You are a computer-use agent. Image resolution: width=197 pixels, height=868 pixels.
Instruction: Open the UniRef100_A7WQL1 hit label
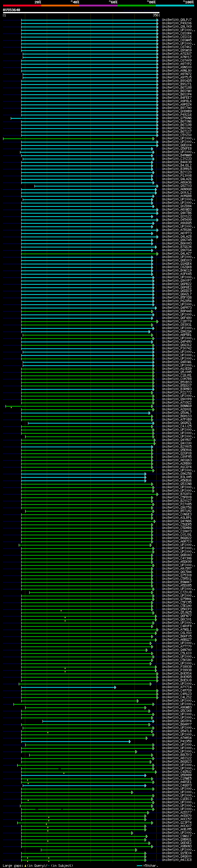[177, 629]
